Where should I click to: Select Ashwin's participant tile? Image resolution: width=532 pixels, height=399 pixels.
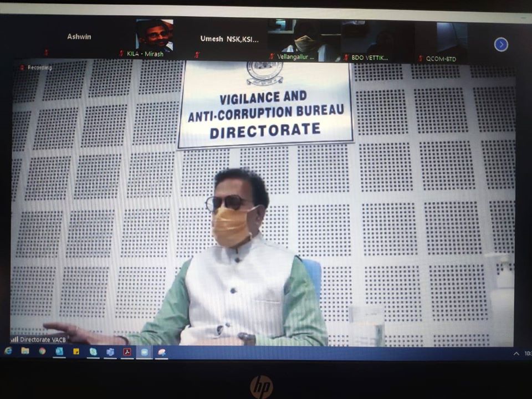(79, 37)
